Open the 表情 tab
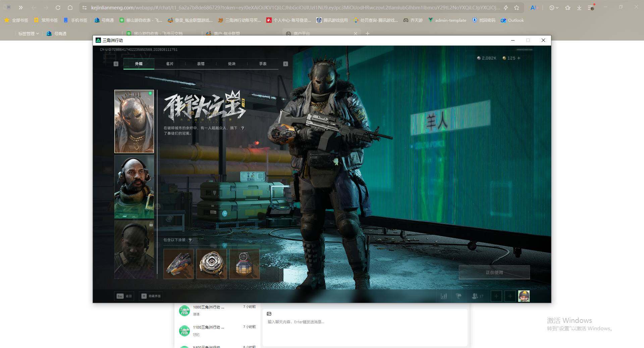Viewport: 644px width, 348px height. [x=201, y=64]
